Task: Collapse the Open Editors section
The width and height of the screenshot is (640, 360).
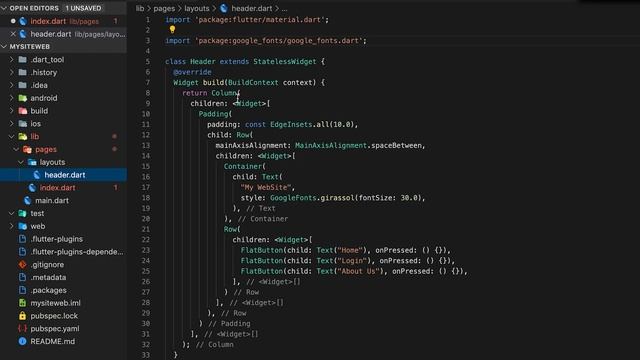Action: pos(4,8)
